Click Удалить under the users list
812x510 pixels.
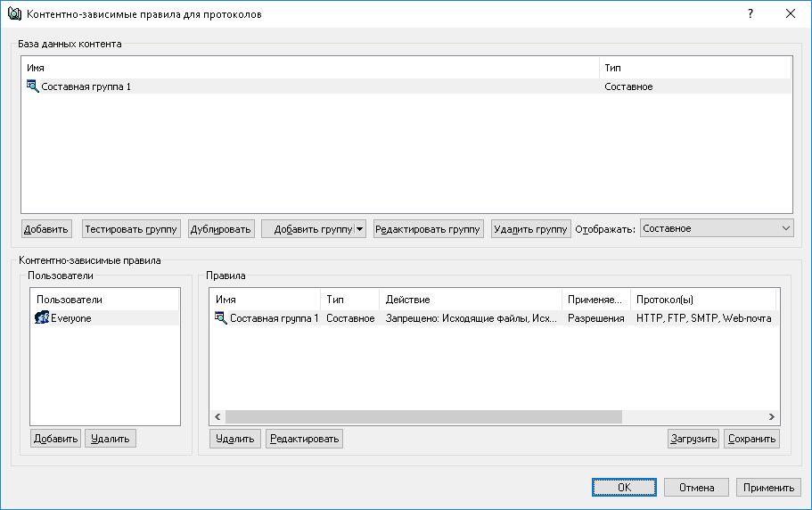click(111, 439)
